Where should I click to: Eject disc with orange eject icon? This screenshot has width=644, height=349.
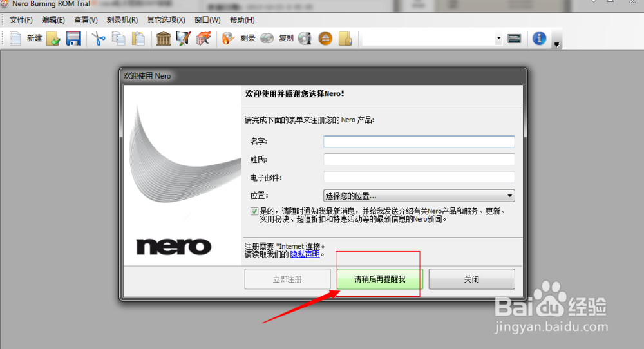(325, 39)
